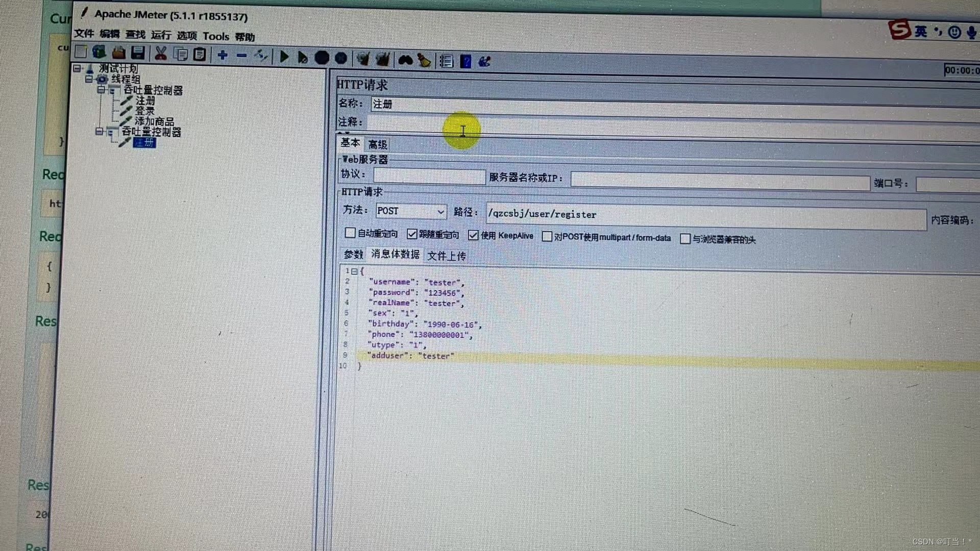Screen dimensions: 980x551
Task: Reset search with broom icon
Action: [424, 61]
